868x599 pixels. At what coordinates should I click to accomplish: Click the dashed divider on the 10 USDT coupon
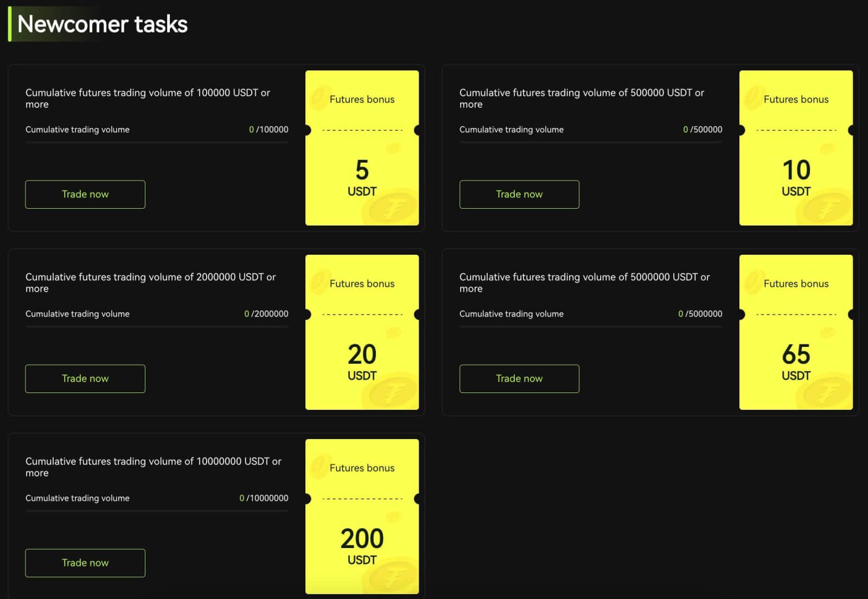(795, 130)
